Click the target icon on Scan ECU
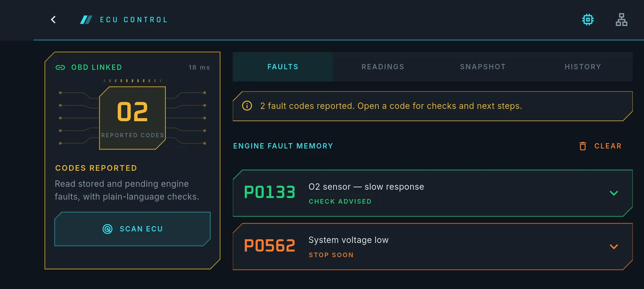This screenshot has width=644, height=289. [107, 229]
